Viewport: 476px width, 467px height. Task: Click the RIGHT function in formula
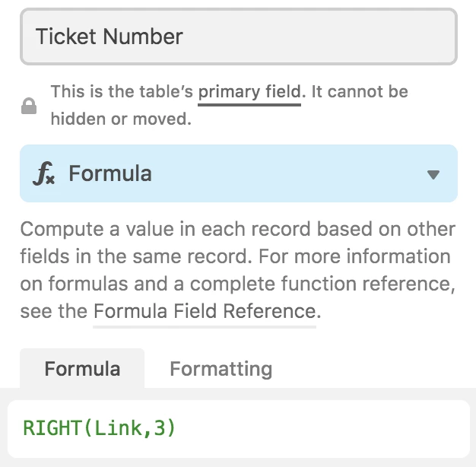pos(52,428)
